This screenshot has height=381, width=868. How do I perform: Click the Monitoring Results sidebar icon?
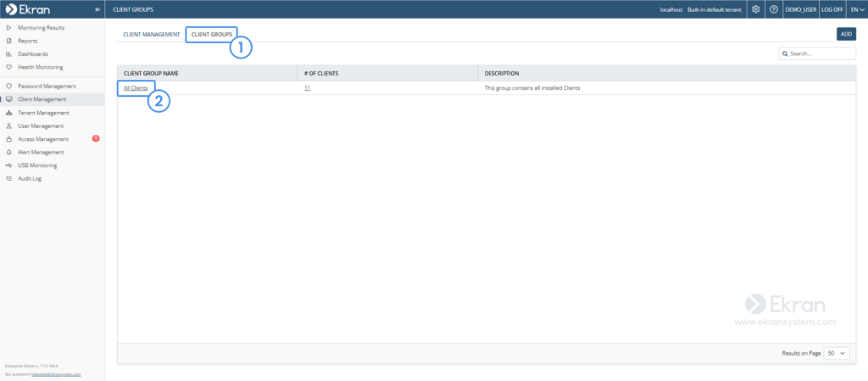click(x=8, y=28)
